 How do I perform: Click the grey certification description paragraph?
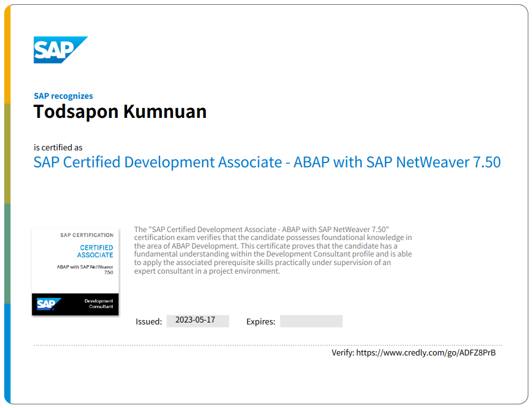[272, 250]
